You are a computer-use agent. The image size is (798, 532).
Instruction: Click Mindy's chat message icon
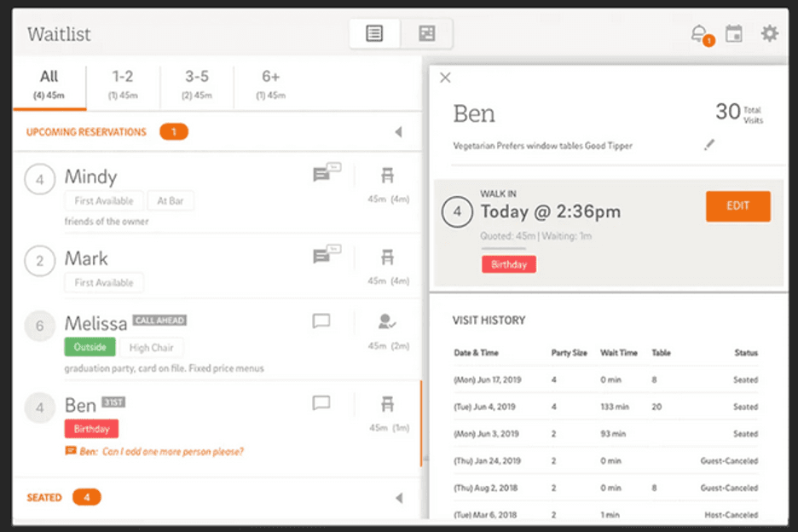click(322, 175)
